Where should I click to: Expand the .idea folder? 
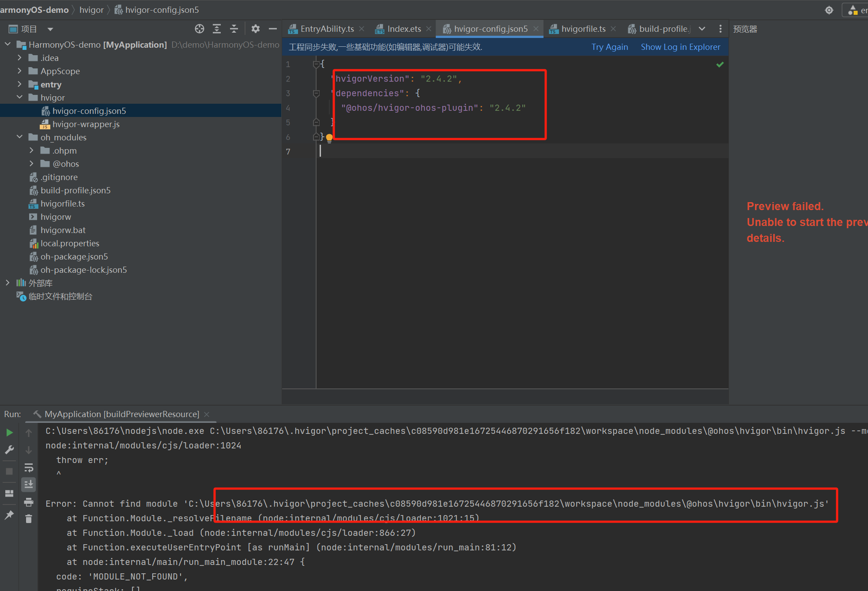coord(19,57)
